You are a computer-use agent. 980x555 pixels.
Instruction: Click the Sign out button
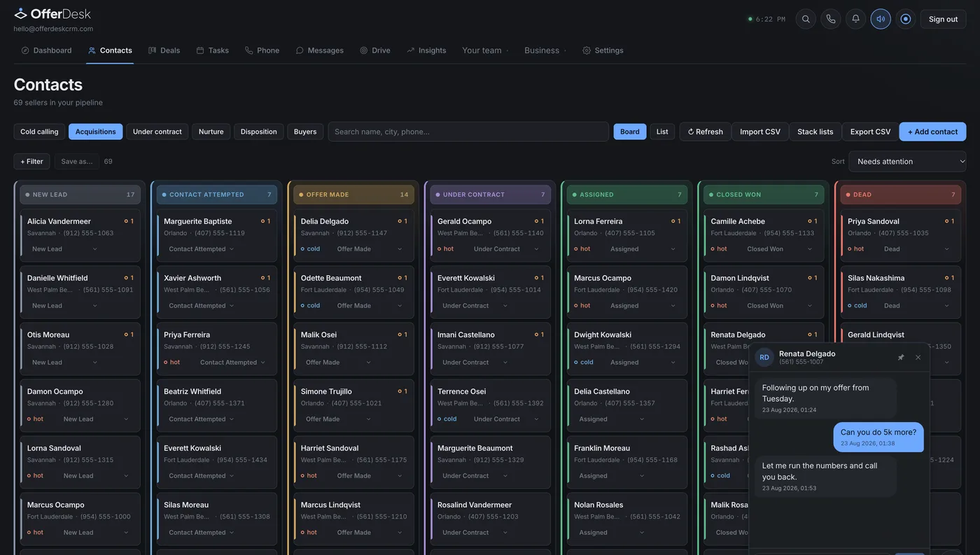pyautogui.click(x=943, y=19)
